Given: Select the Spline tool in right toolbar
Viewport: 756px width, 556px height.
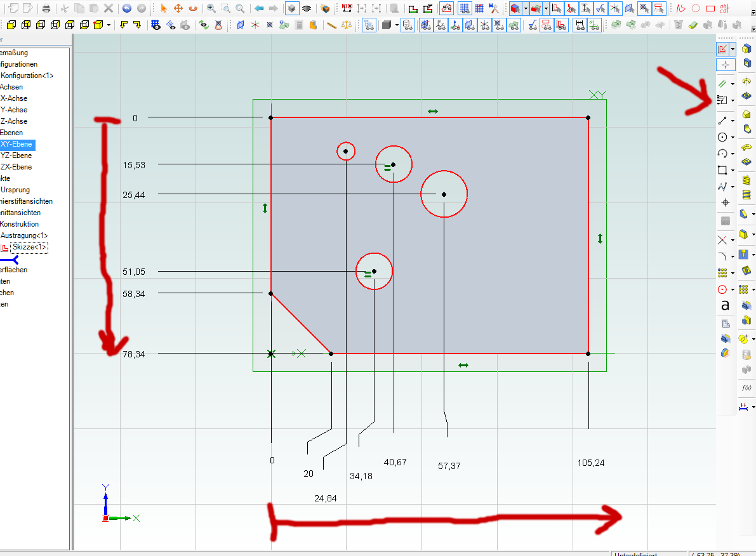Looking at the screenshot, I should point(722,187).
